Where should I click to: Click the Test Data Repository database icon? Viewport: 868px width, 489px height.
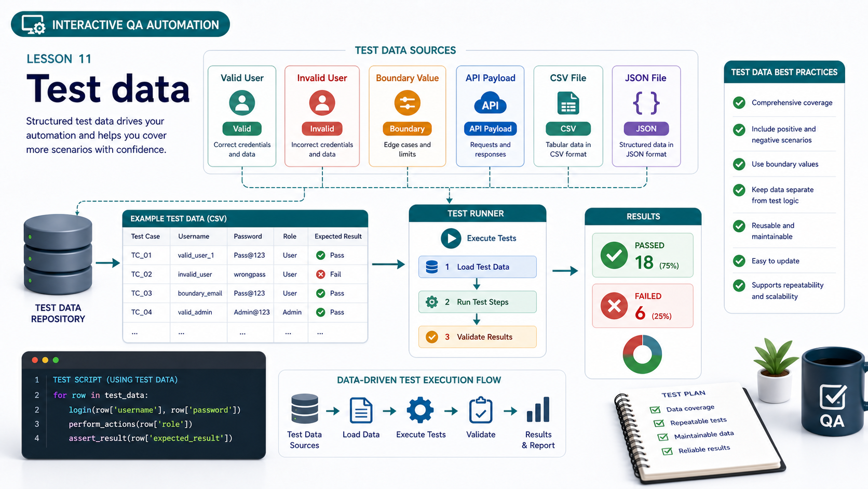click(x=58, y=254)
